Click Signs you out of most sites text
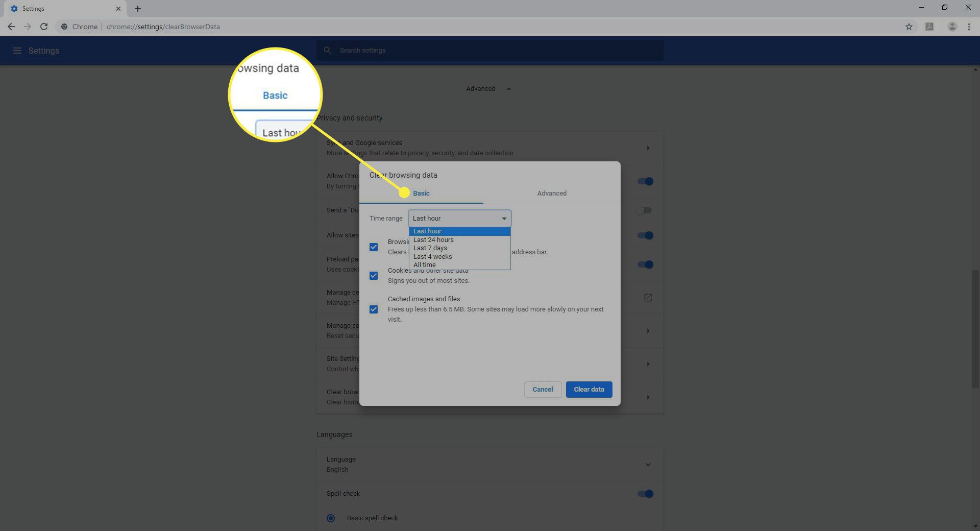Screen dimensions: 980x531 click(429, 281)
